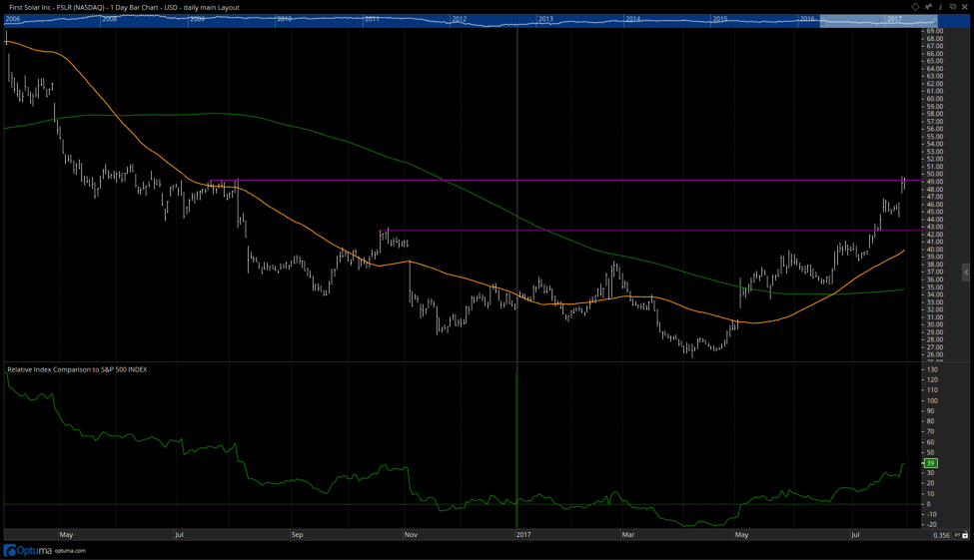
Task: Click the -20 value on the indicator scale
Action: 932,525
